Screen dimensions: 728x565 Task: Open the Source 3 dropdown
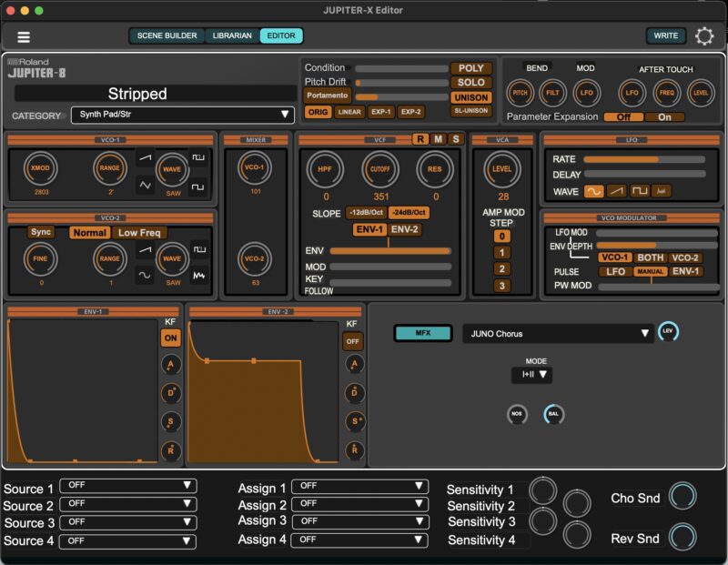click(128, 522)
